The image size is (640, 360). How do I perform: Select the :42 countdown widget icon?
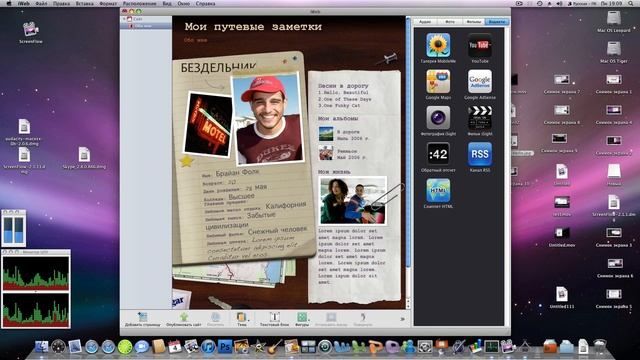click(x=438, y=154)
